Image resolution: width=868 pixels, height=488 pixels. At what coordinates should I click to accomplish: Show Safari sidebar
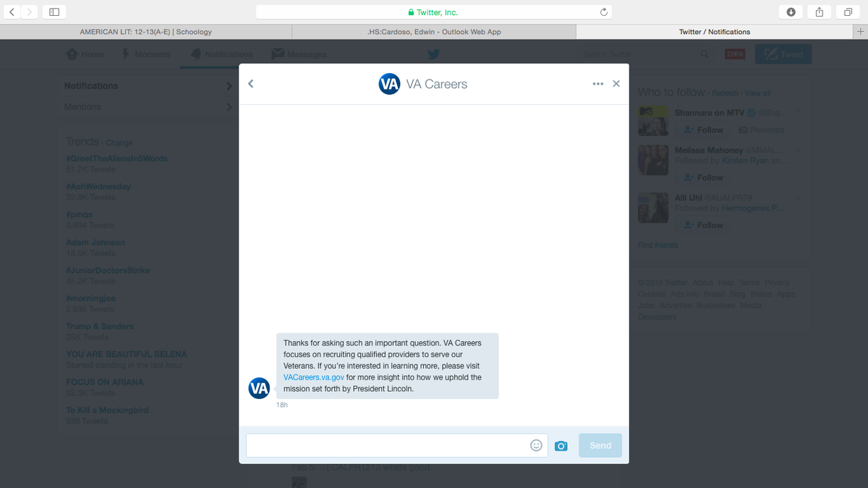54,12
